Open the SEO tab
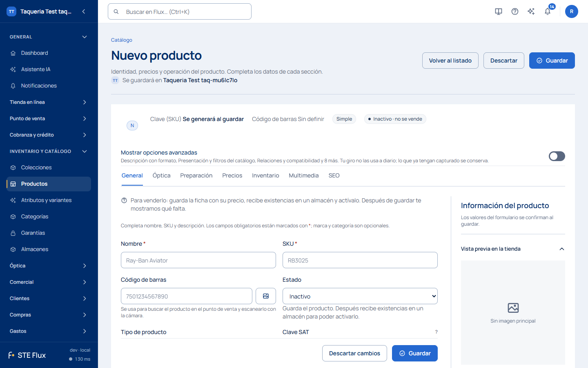 (x=334, y=175)
